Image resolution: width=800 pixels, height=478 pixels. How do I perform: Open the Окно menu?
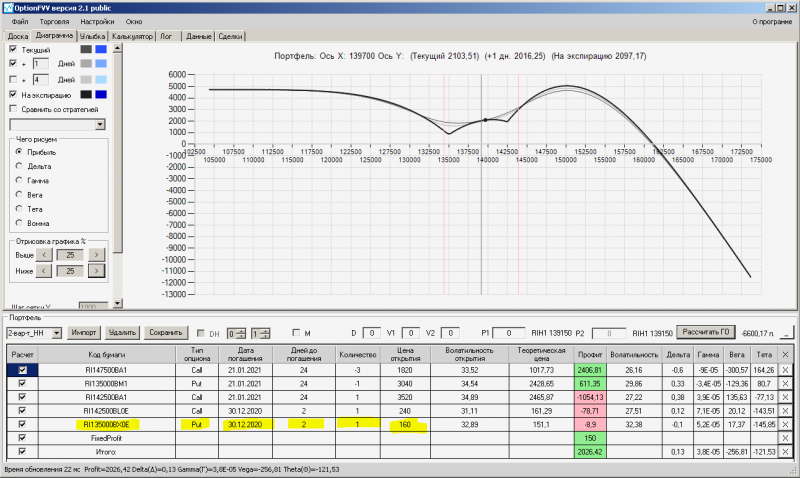[x=134, y=22]
